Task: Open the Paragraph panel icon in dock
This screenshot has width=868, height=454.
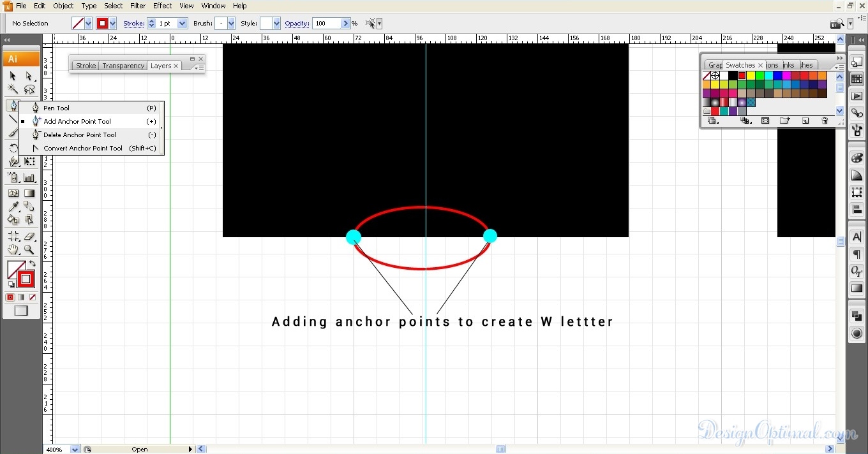Action: (857, 254)
